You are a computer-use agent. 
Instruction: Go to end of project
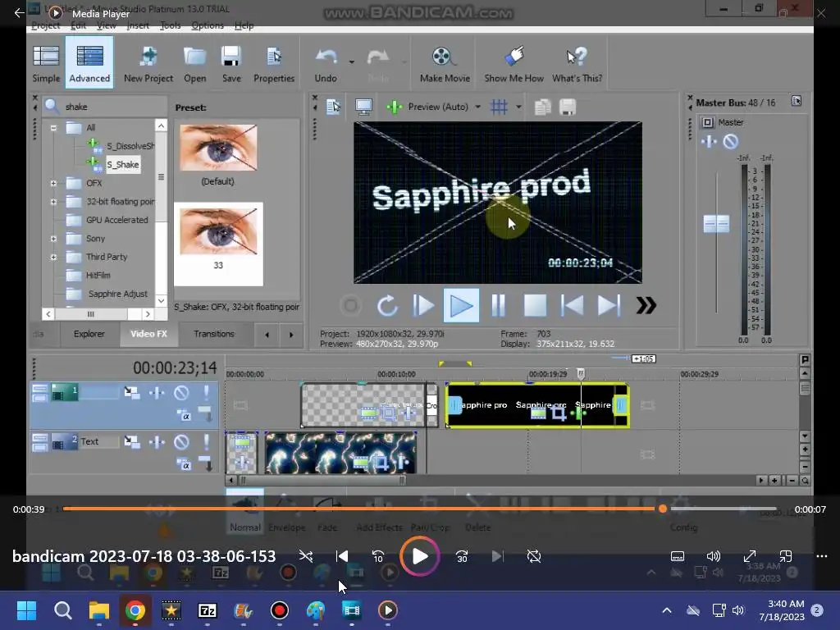[x=609, y=306]
